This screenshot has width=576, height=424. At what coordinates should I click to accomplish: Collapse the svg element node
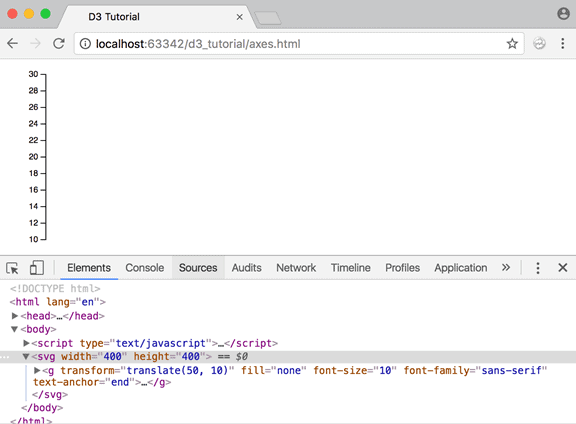[x=26, y=356]
